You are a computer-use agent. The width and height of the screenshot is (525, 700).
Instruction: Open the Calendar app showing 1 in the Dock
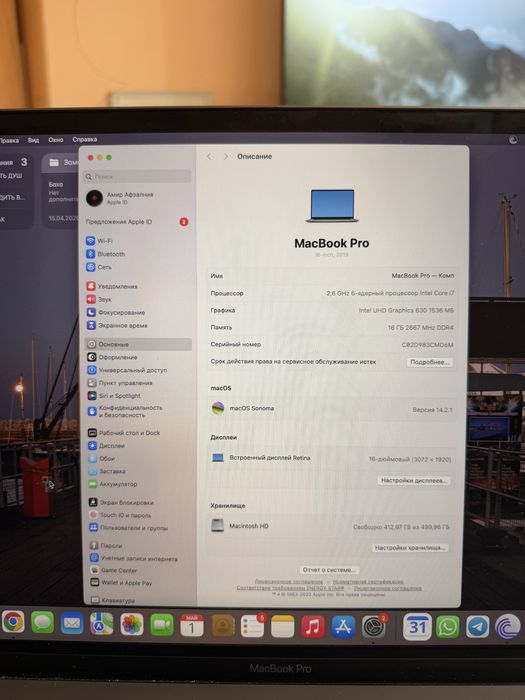tap(192, 625)
